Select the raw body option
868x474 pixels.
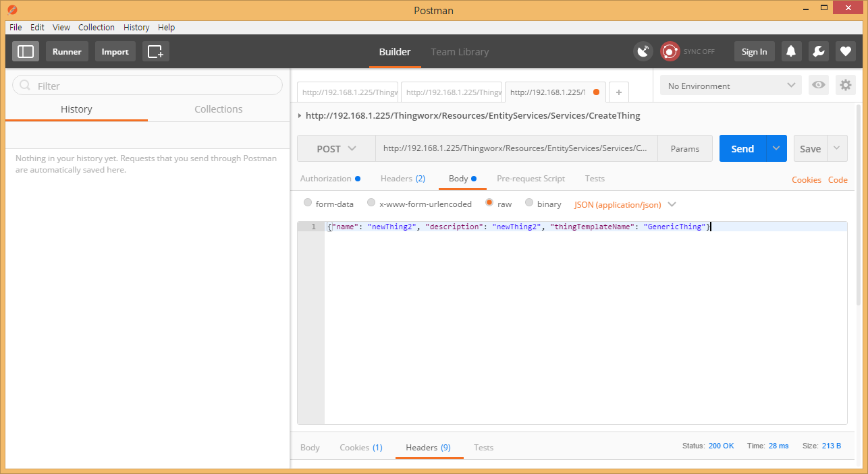tap(489, 203)
